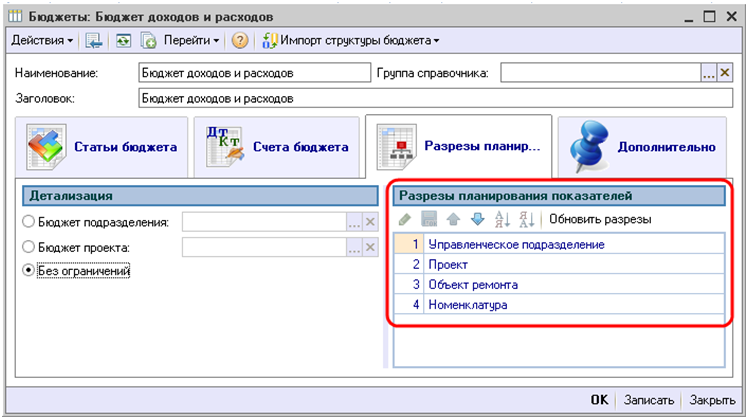
Task: Select the Бюджет проекта radio button
Action: (x=28, y=247)
